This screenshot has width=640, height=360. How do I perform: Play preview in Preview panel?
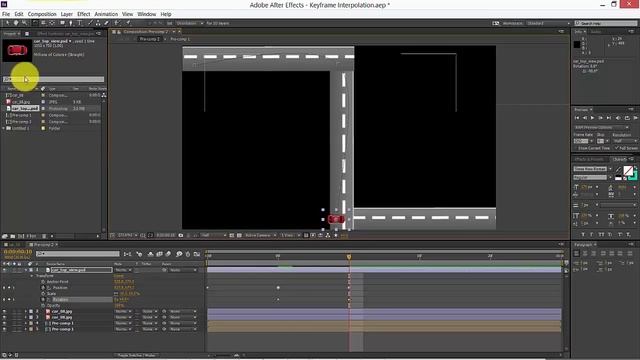593,118
